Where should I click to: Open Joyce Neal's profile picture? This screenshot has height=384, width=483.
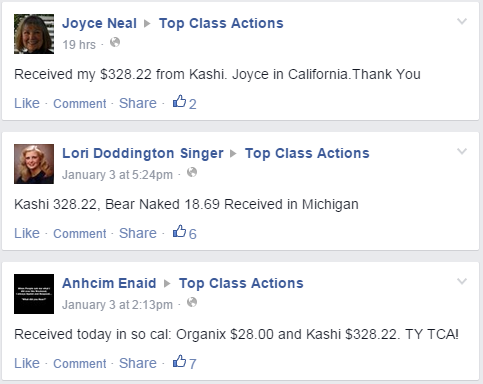point(34,34)
